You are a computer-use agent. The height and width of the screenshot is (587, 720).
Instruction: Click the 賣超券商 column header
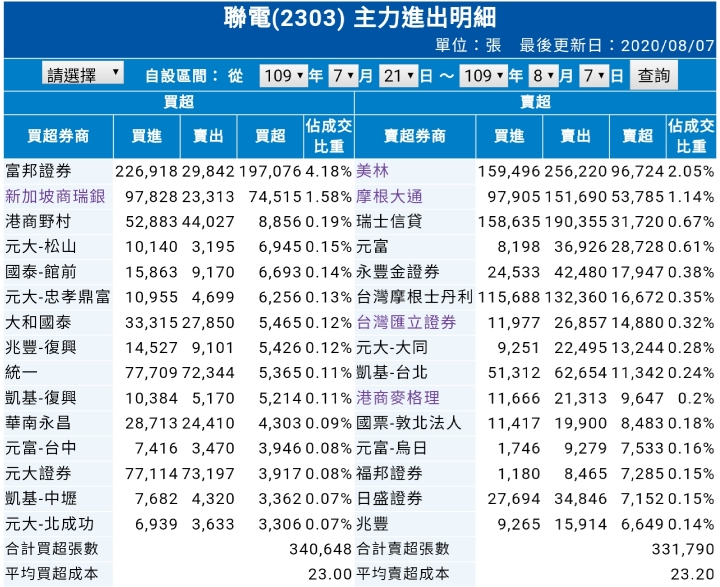[x=415, y=136]
